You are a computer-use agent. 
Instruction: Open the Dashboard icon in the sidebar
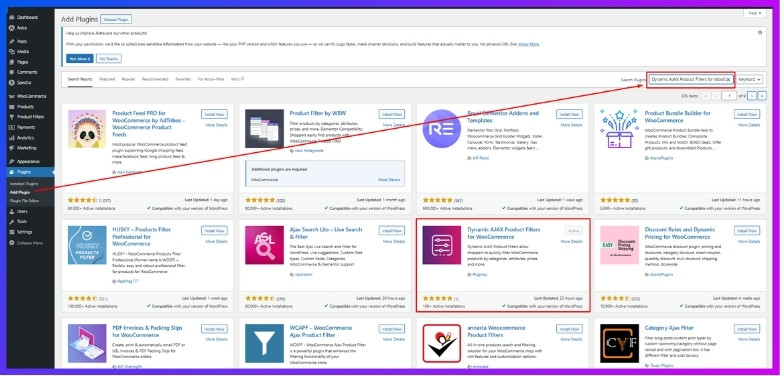click(11, 17)
